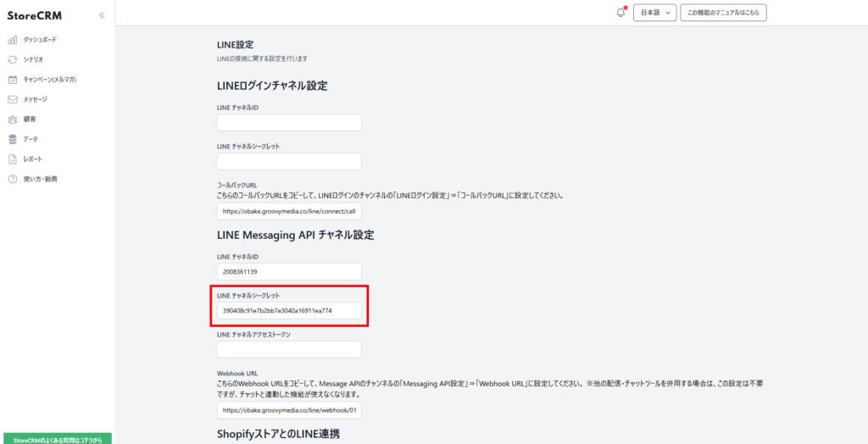Open the 日本語 language dropdown
This screenshot has width=868, height=444.
(654, 13)
